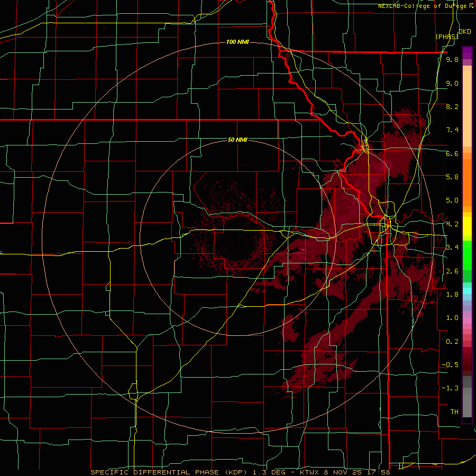The height and width of the screenshot is (476, 476).
Task: Click the cyan swatch above 1.8
Action: click(467, 291)
